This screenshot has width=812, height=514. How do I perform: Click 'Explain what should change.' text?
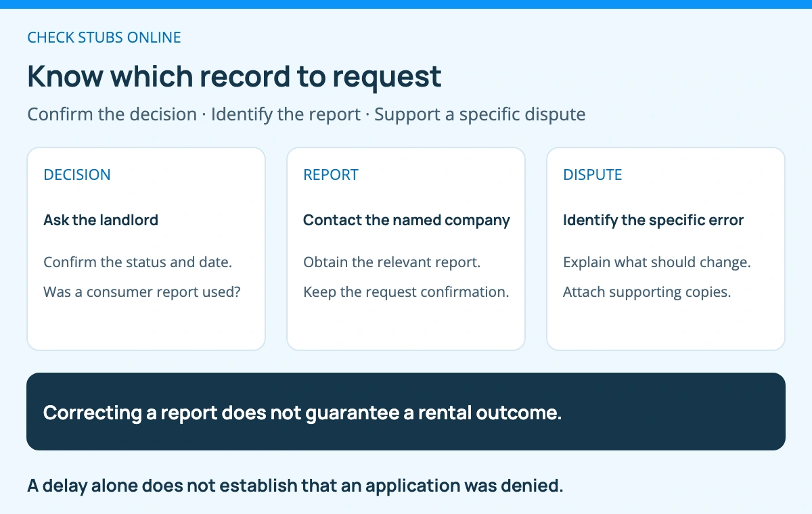(x=657, y=262)
